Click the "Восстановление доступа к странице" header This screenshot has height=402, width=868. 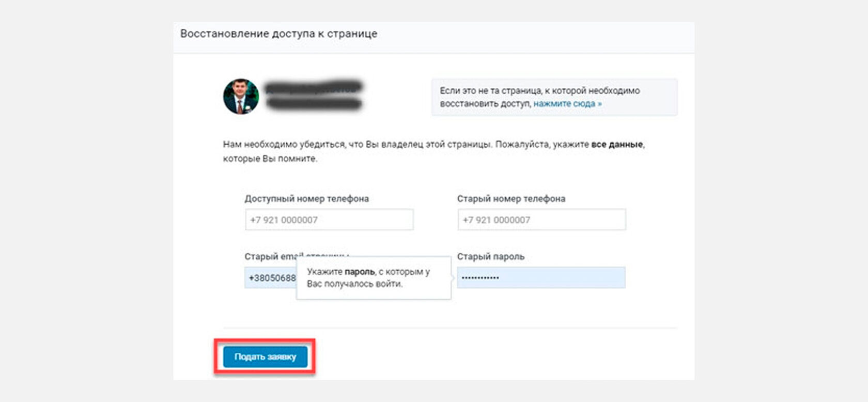pyautogui.click(x=278, y=34)
